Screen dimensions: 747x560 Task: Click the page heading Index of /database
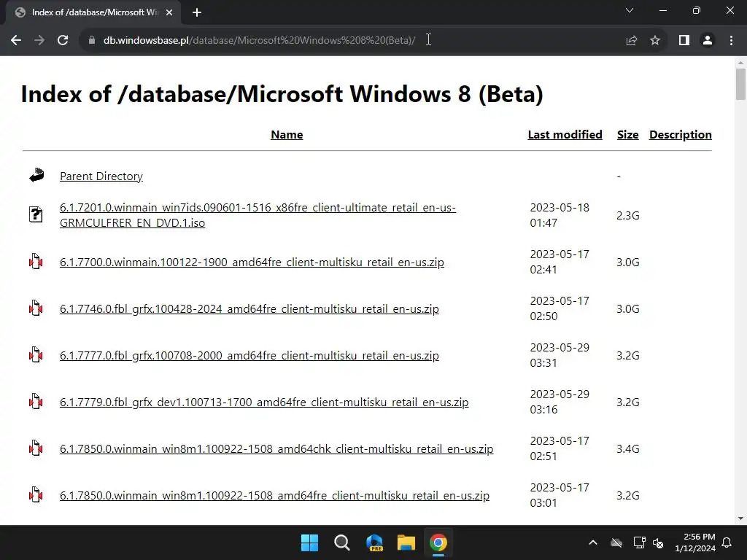click(x=282, y=94)
